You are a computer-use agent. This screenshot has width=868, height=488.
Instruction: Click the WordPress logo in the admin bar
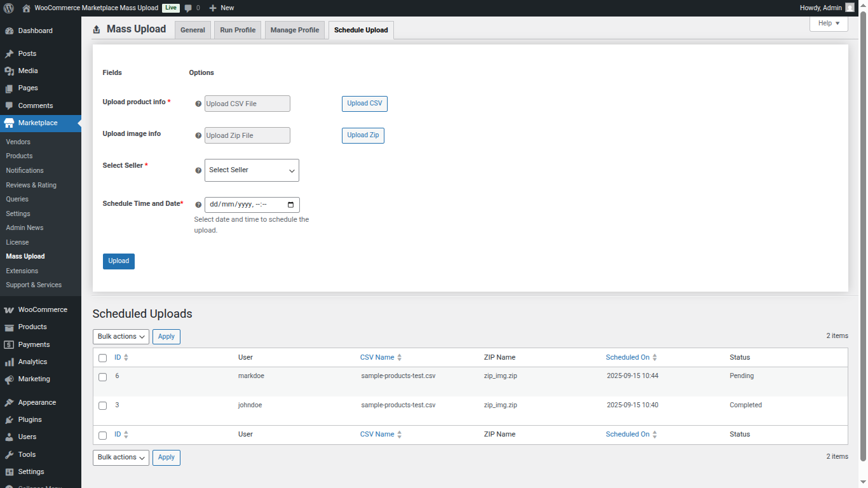(8, 8)
